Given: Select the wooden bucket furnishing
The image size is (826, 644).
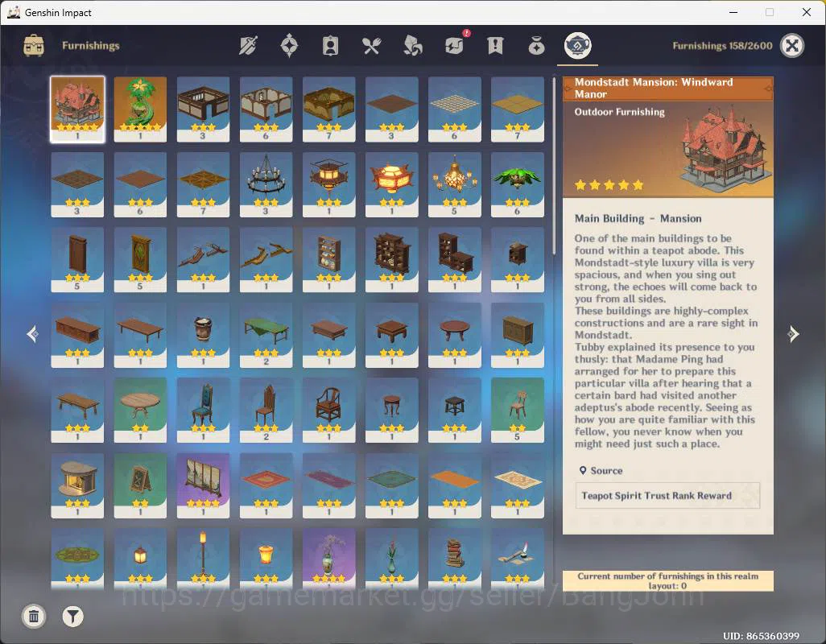Looking at the screenshot, I should coord(203,335).
